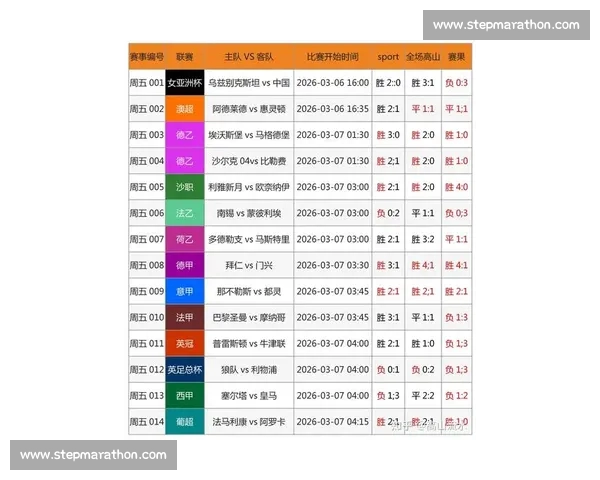
Task: Click the 胜 2::0 sport prediction
Action: [388, 83]
